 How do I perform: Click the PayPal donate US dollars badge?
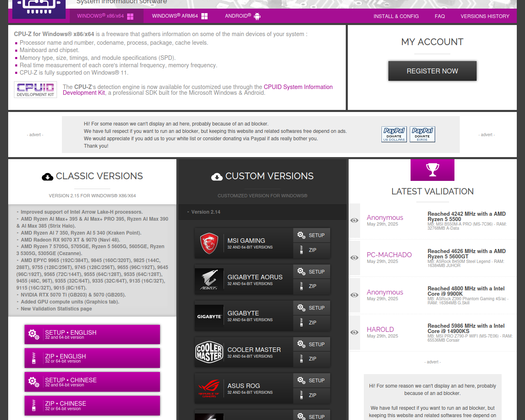pos(394,134)
